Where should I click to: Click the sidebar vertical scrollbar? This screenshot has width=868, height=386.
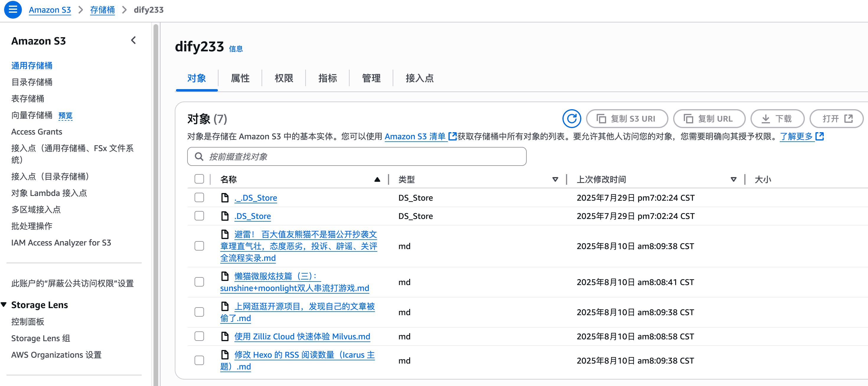156,202
